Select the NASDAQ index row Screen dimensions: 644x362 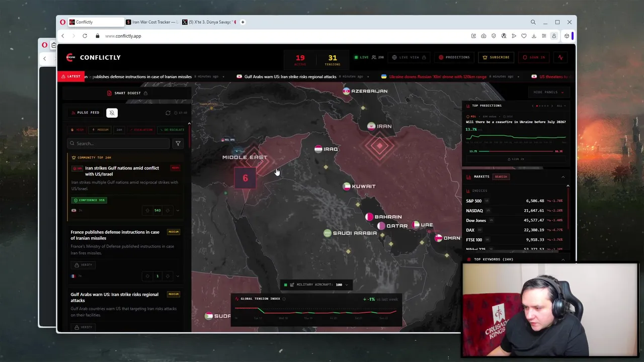(x=514, y=211)
